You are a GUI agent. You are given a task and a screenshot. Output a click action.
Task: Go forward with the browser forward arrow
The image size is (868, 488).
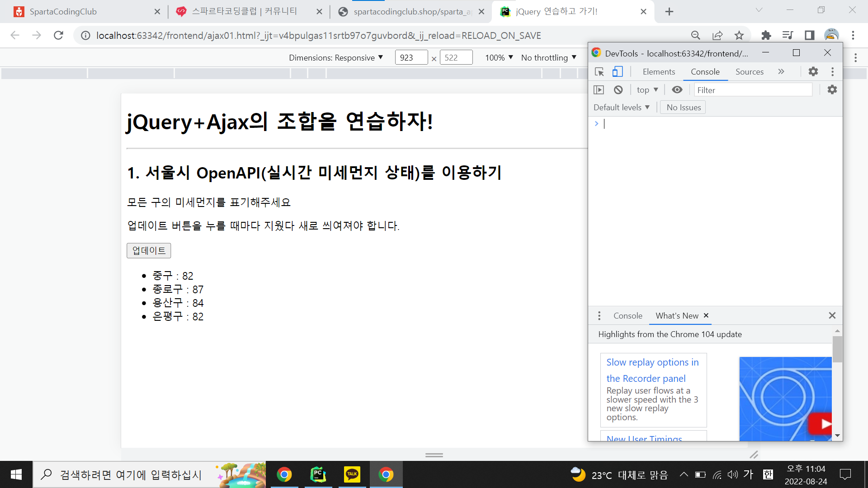(37, 35)
